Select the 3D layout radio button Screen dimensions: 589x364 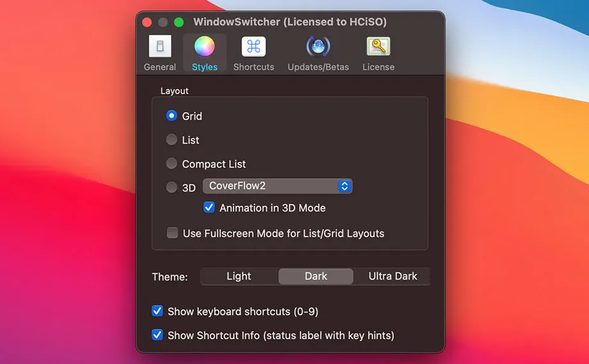(172, 188)
